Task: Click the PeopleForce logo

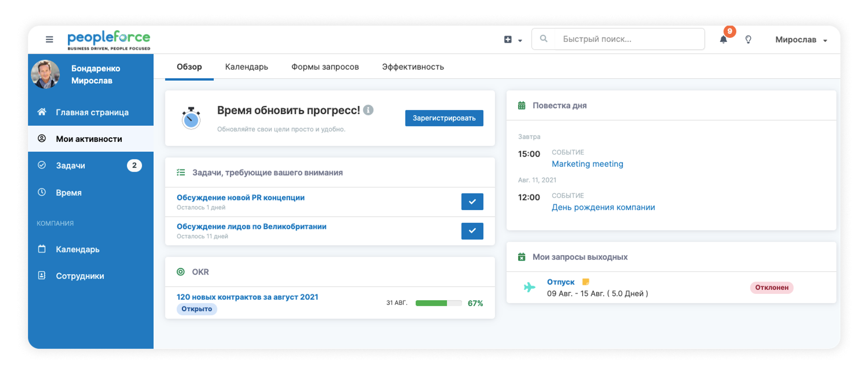Action: coord(108,40)
